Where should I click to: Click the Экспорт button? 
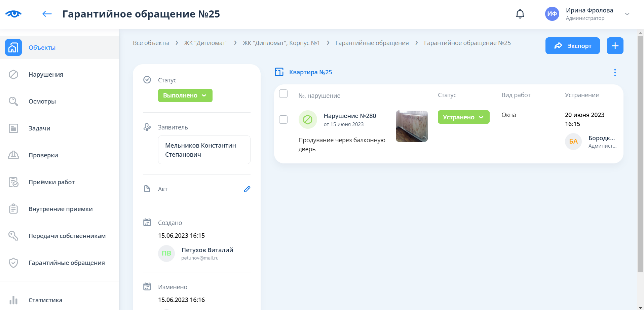click(x=572, y=46)
